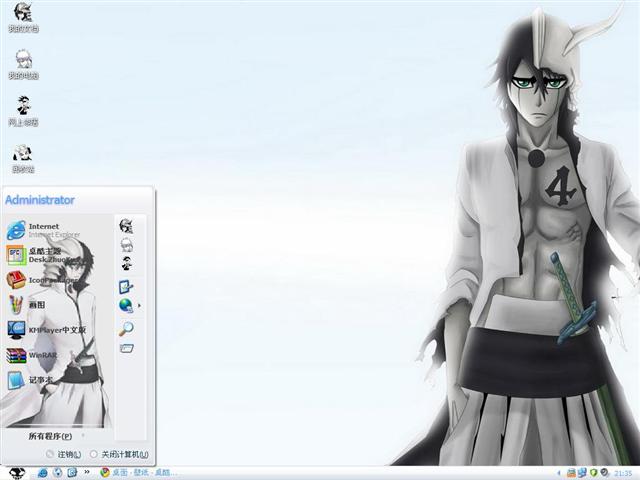The height and width of the screenshot is (480, 640).
Task: Click the Administrator user name
Action: tap(40, 200)
